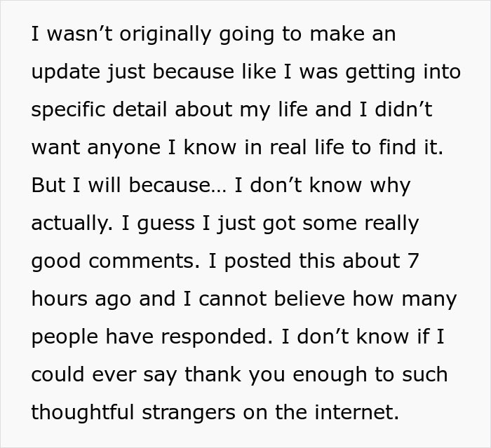Click the word 'hours' starting eighth line
The height and width of the screenshot is (448, 491).
[x=59, y=299]
